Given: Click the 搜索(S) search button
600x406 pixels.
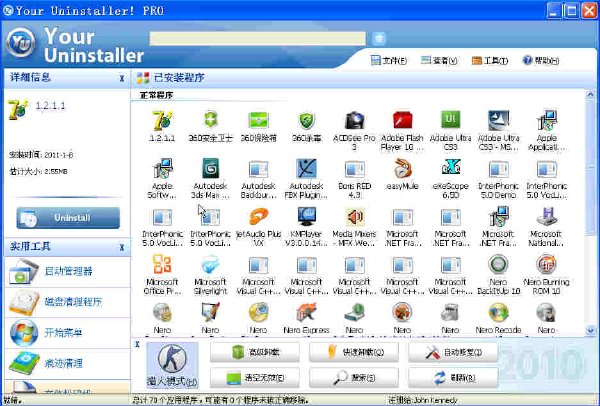Looking at the screenshot, I should (354, 378).
